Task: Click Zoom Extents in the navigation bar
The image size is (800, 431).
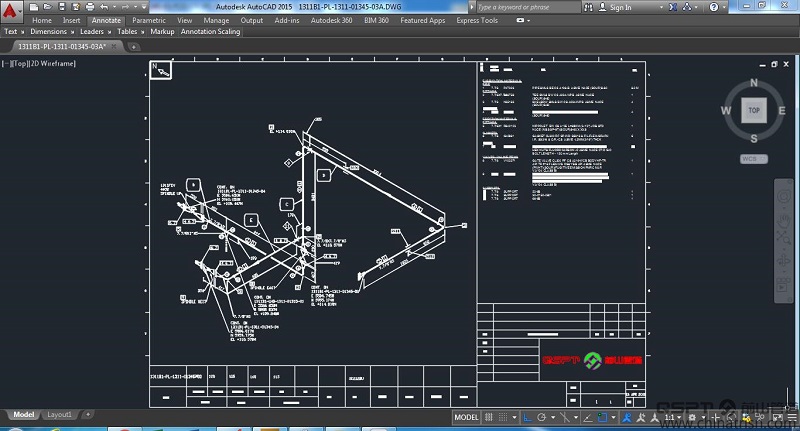Action: [783, 237]
